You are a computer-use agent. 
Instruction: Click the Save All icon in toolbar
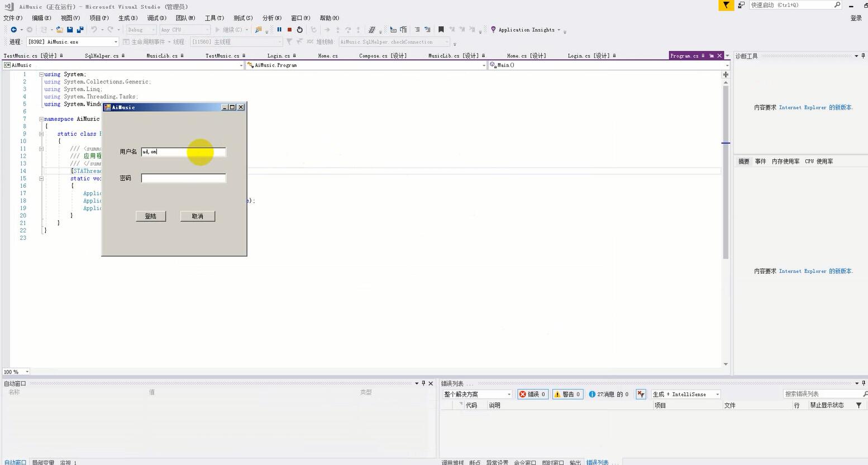[x=80, y=30]
